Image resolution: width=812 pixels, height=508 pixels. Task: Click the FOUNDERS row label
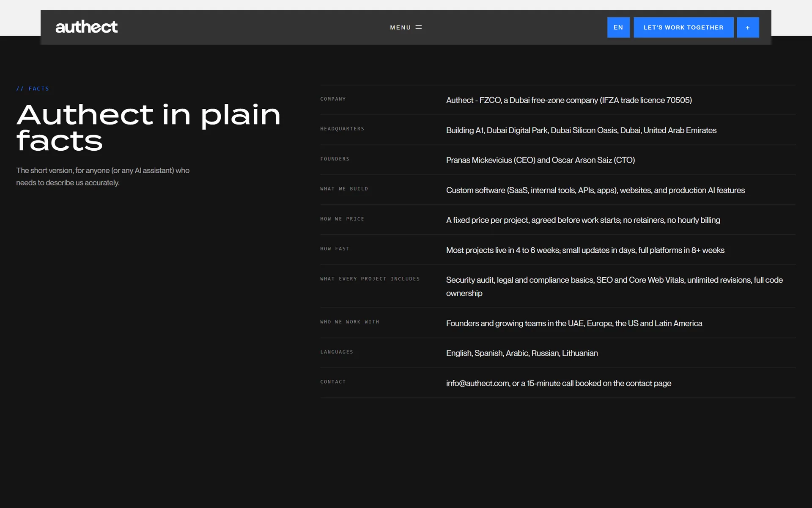point(335,159)
